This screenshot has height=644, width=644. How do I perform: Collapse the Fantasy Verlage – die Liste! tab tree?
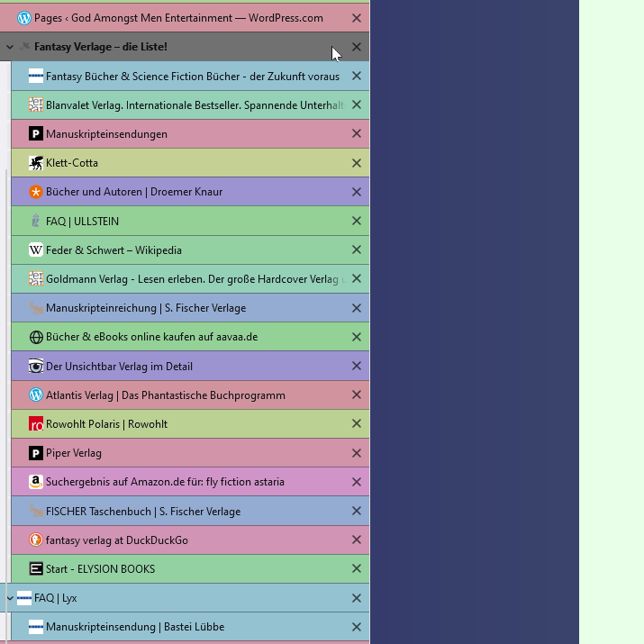(10, 47)
